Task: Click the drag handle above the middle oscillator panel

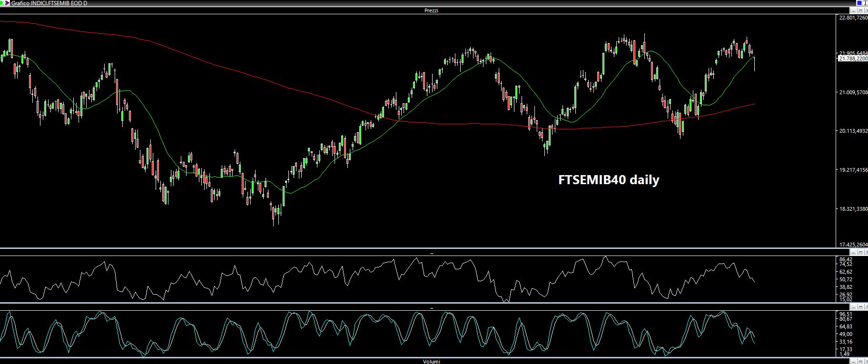Action: coord(431,254)
